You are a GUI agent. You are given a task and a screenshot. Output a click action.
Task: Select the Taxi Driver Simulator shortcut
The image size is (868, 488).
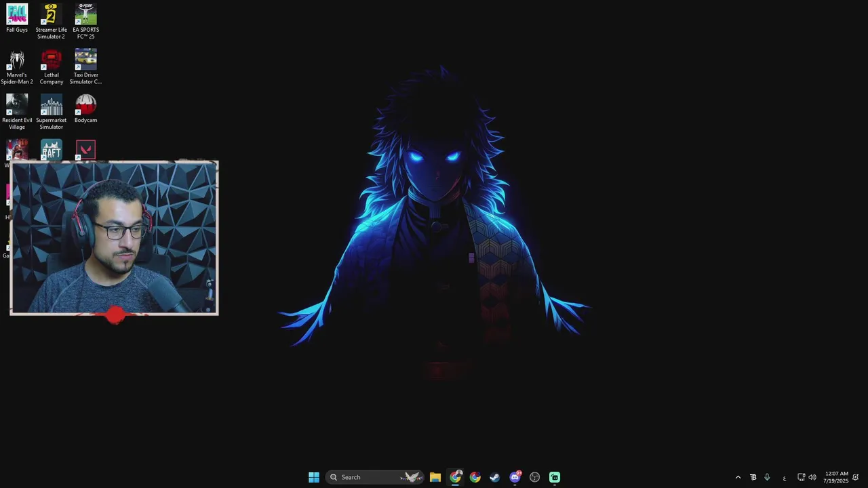tap(85, 66)
